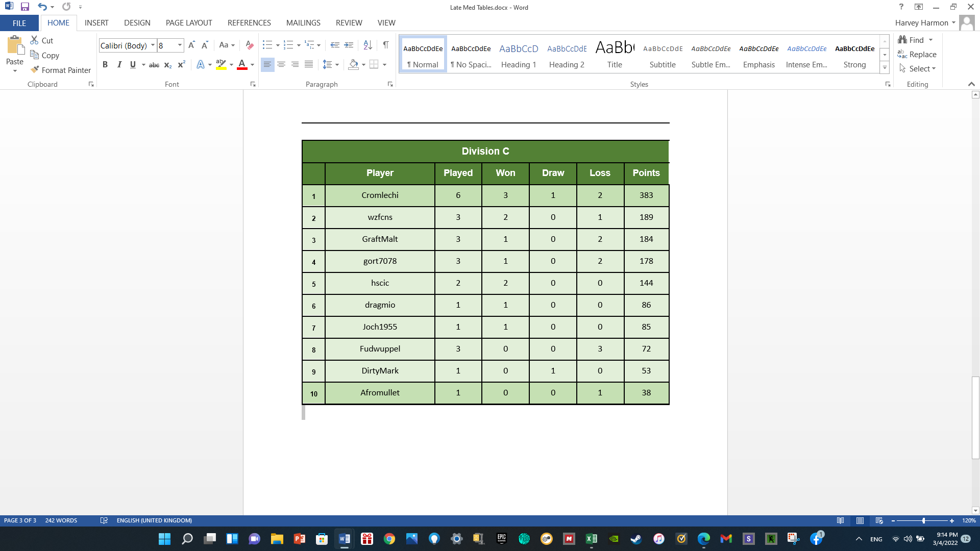Apply red font color
The height and width of the screenshot is (551, 980).
pyautogui.click(x=242, y=65)
